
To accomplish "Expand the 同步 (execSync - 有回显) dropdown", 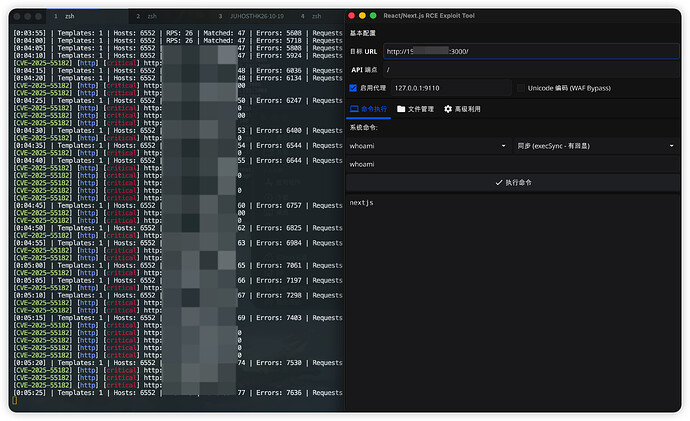I will pos(594,145).
